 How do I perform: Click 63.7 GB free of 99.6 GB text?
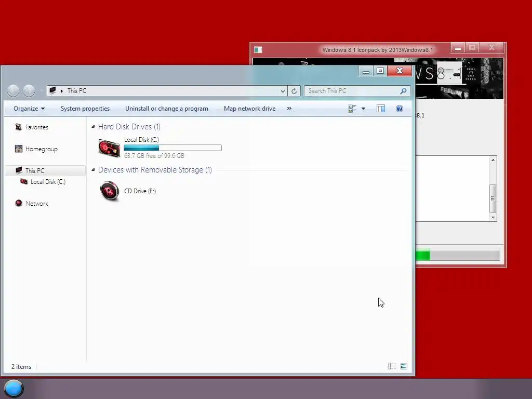154,156
